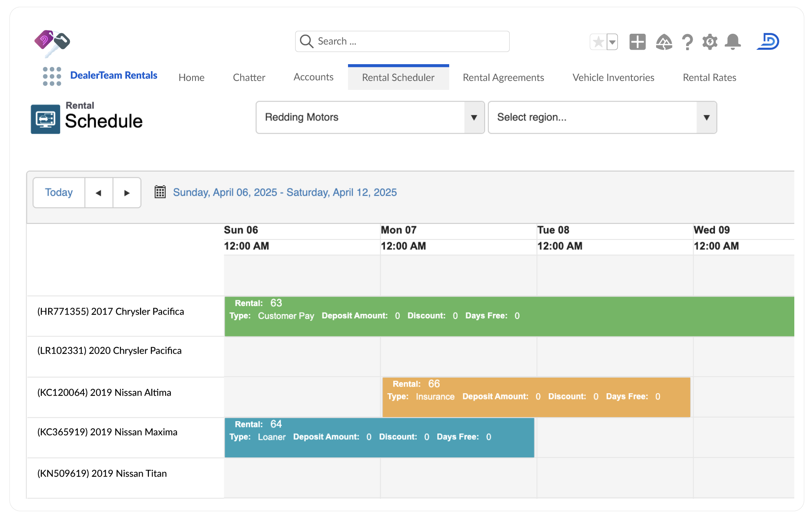Open the Trailhead guidance icon

tap(664, 42)
